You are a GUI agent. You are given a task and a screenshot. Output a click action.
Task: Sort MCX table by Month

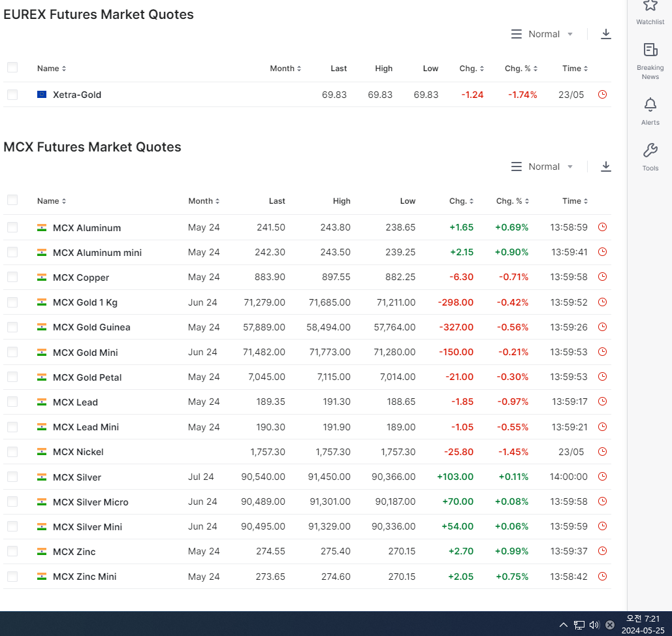(204, 200)
